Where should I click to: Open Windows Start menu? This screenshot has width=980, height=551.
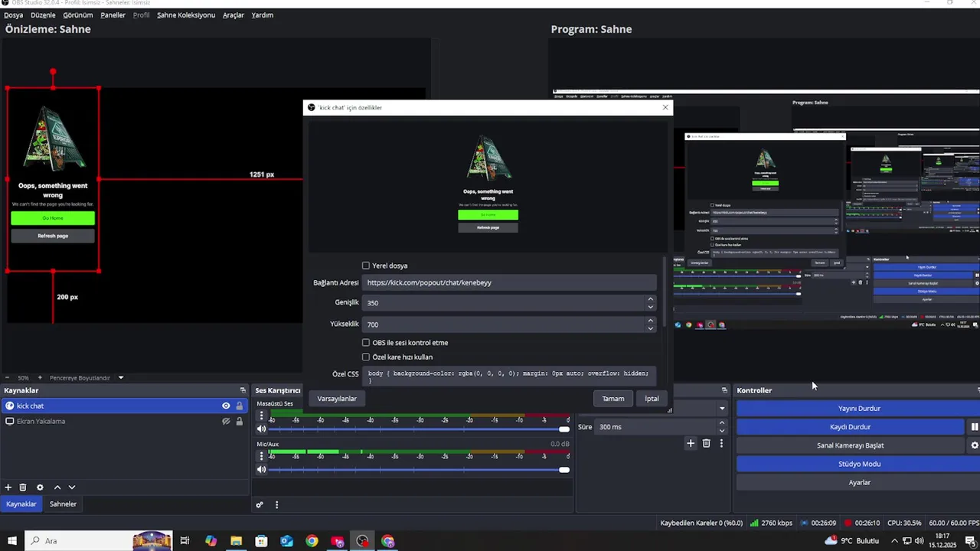(x=12, y=541)
